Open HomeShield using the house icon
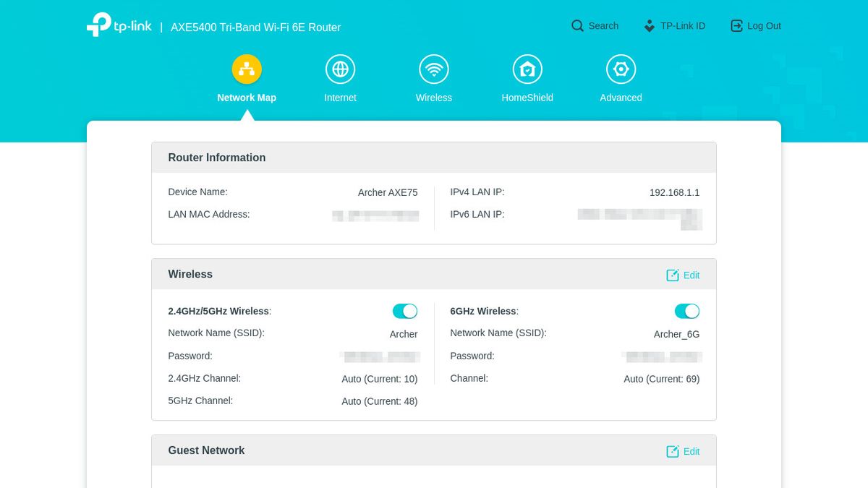 pos(527,69)
